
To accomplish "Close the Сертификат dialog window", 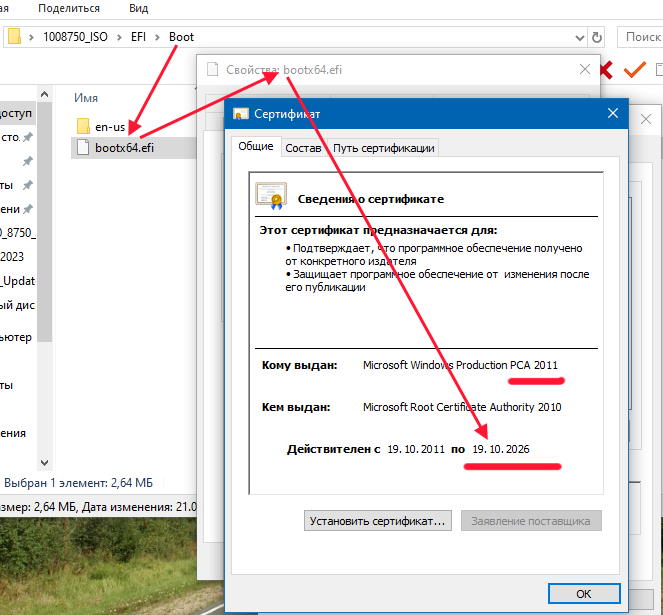I will pyautogui.click(x=613, y=113).
